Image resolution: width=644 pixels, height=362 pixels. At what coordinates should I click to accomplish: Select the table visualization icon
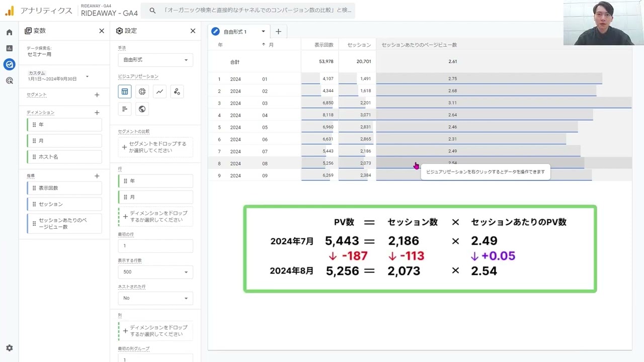(x=125, y=92)
